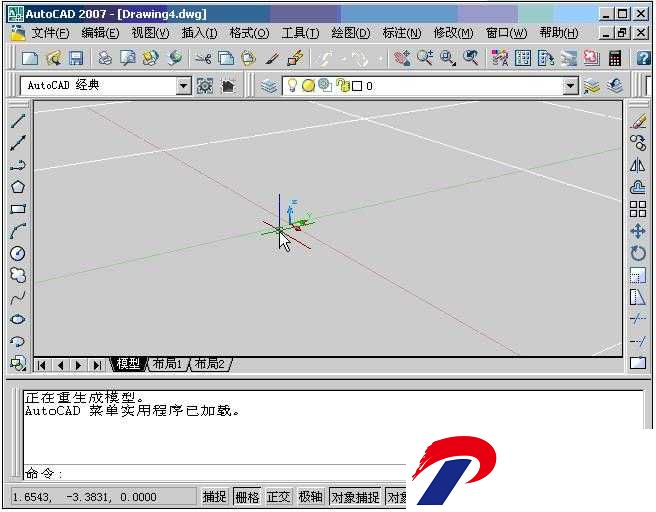Select the Scale modify tool
The image size is (656, 512).
(x=638, y=275)
